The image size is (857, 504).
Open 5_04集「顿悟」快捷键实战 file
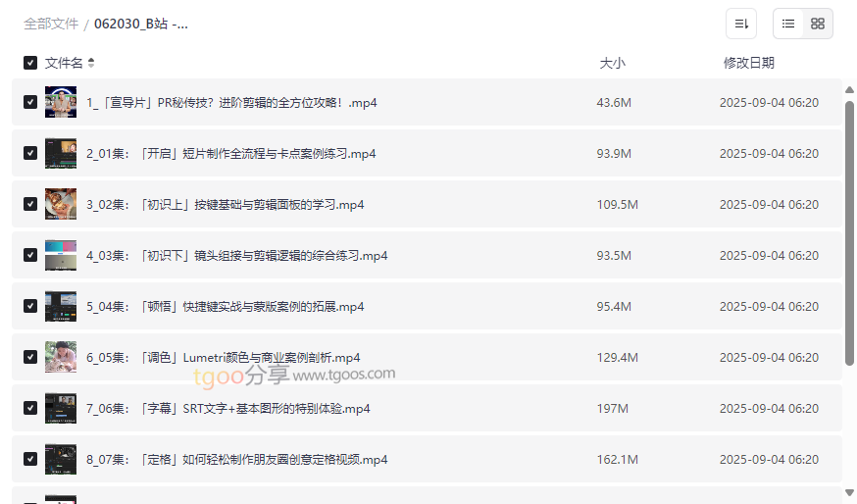[226, 306]
